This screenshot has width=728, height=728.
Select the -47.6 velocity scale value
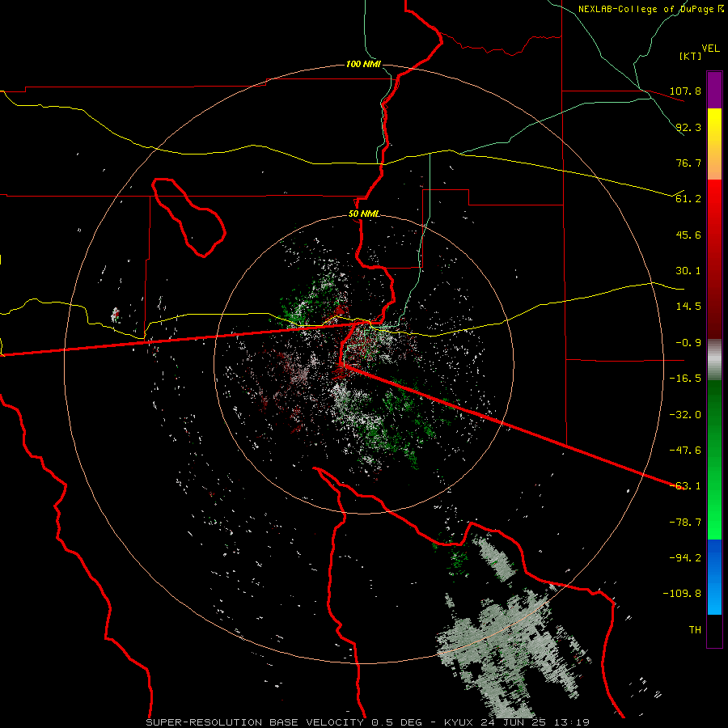685,451
